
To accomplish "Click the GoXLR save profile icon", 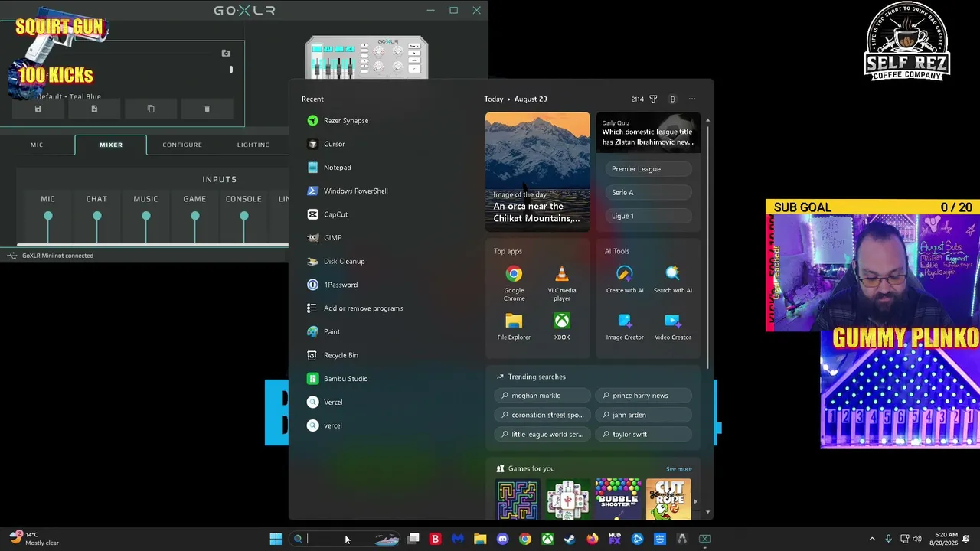I will click(38, 109).
